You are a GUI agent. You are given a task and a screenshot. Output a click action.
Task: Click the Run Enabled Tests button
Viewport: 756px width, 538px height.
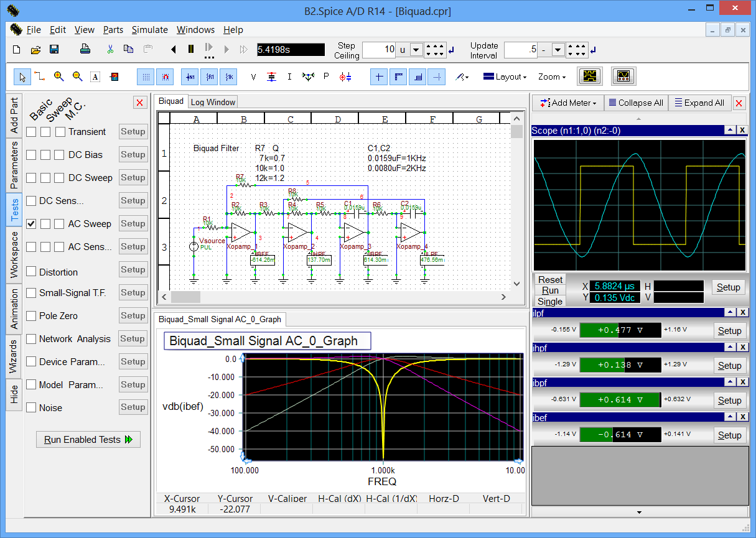(x=88, y=439)
